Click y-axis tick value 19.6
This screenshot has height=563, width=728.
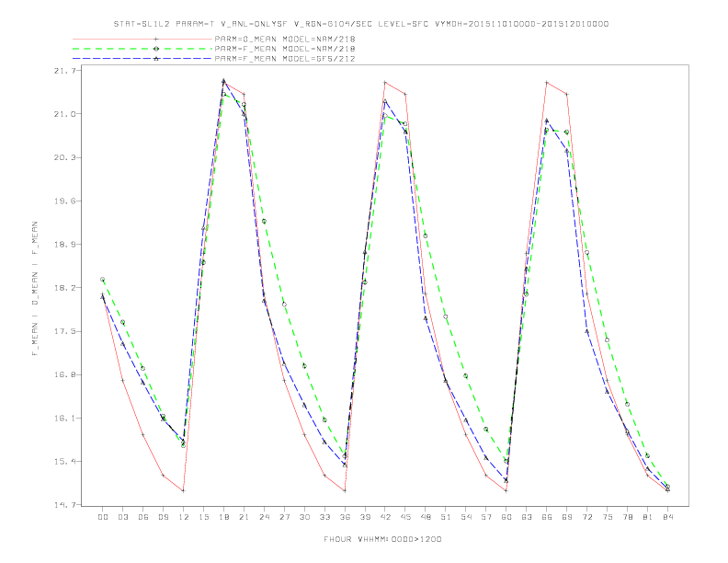pos(64,201)
